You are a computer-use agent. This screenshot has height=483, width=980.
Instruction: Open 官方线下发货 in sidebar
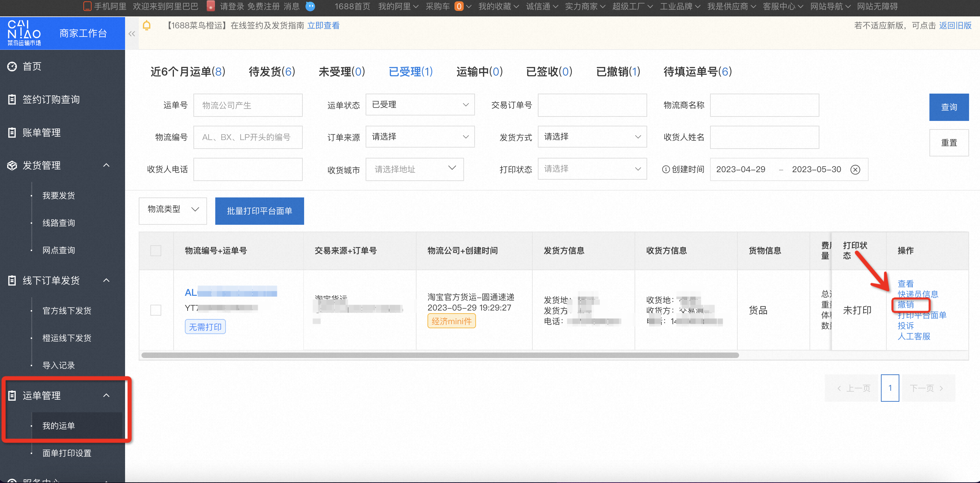click(67, 311)
